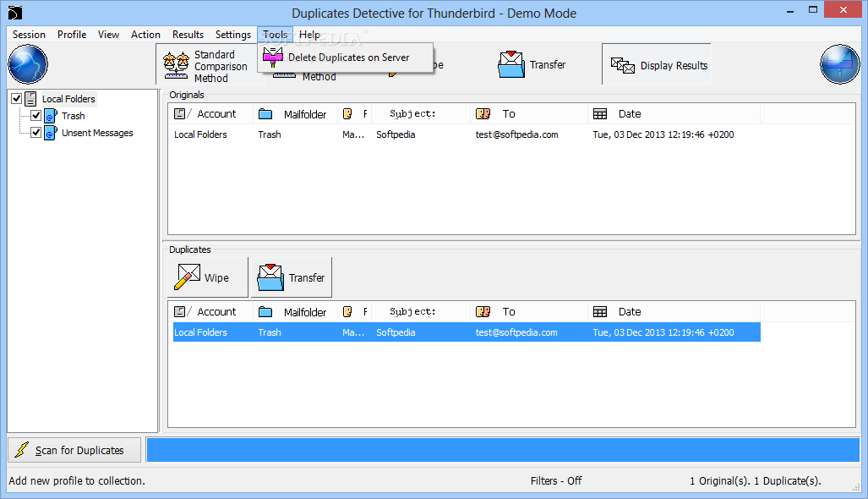Screen dimensions: 868x499
Task: Click duplicate row Trash mailfolder cell
Action: (x=270, y=332)
